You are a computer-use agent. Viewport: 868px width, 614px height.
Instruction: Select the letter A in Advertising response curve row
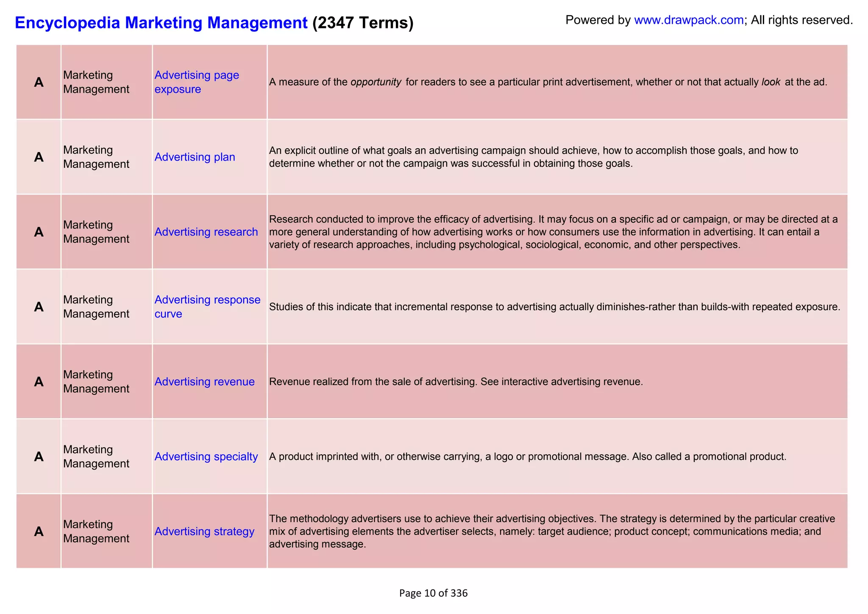click(x=39, y=307)
